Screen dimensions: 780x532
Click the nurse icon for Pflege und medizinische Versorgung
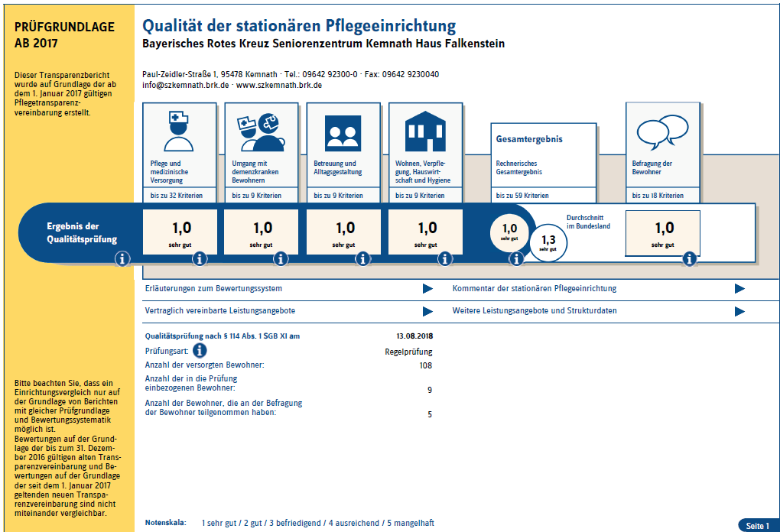click(179, 131)
